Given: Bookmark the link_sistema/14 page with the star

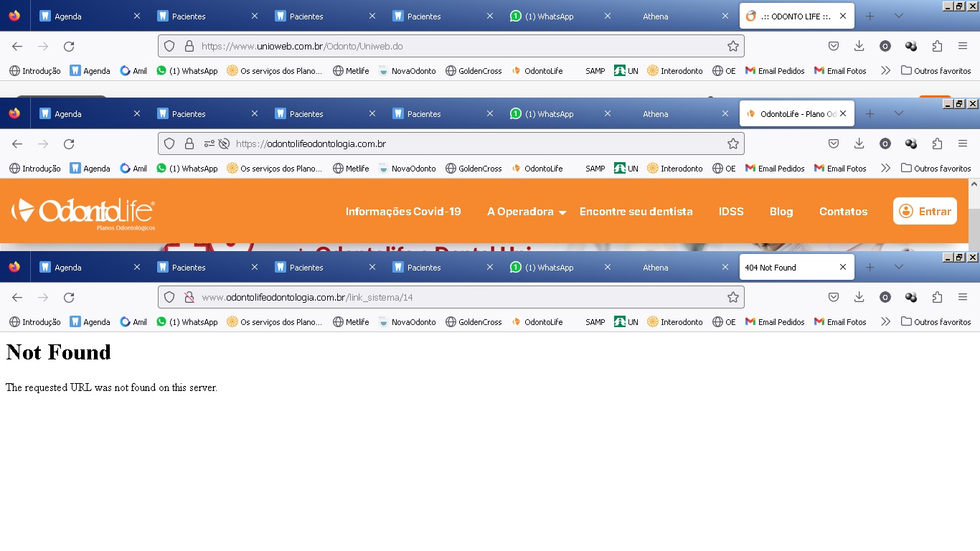Looking at the screenshot, I should (732, 297).
